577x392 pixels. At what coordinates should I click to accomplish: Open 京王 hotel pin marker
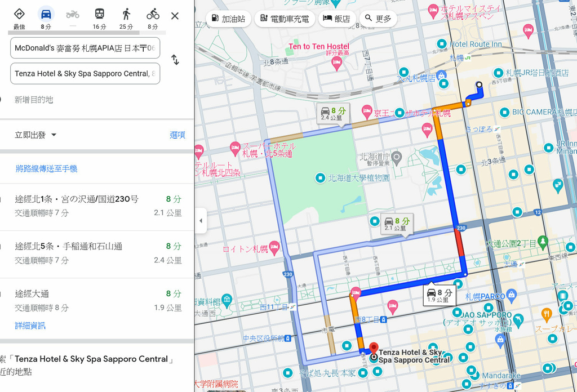366,111
